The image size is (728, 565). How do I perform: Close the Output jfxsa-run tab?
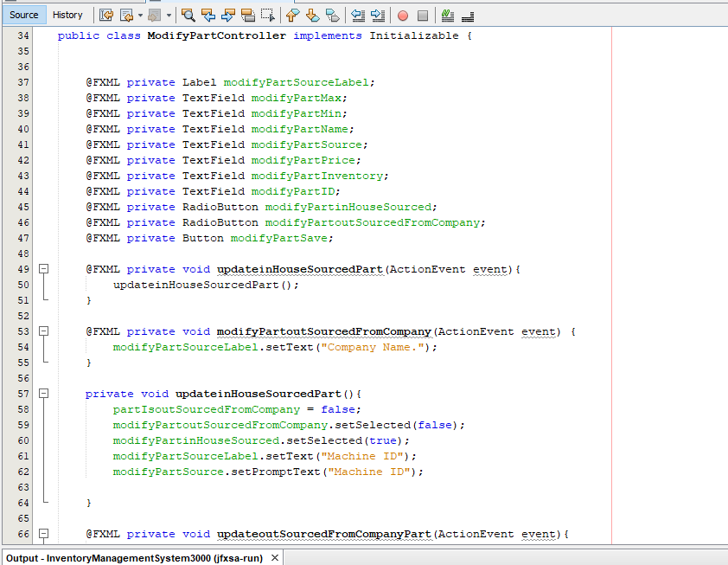(x=275, y=557)
